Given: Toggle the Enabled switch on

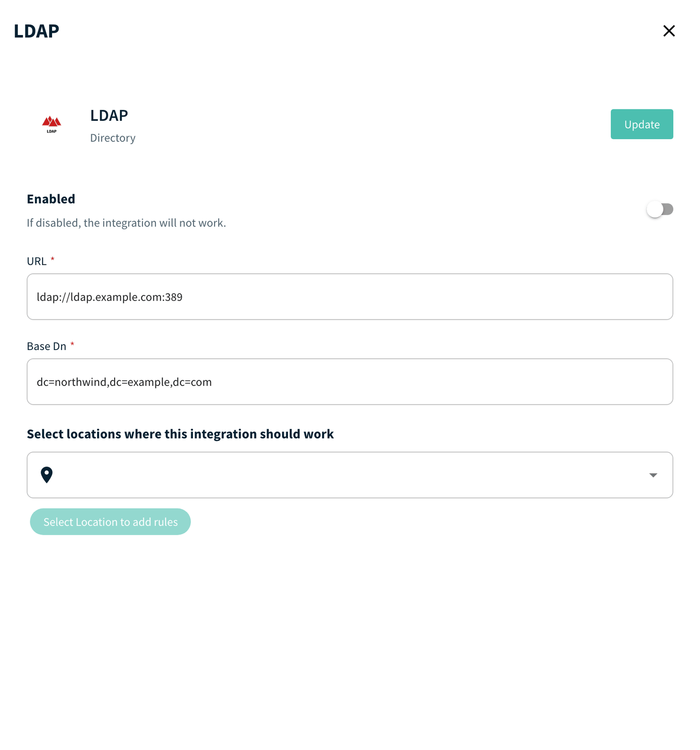Looking at the screenshot, I should pos(660,209).
